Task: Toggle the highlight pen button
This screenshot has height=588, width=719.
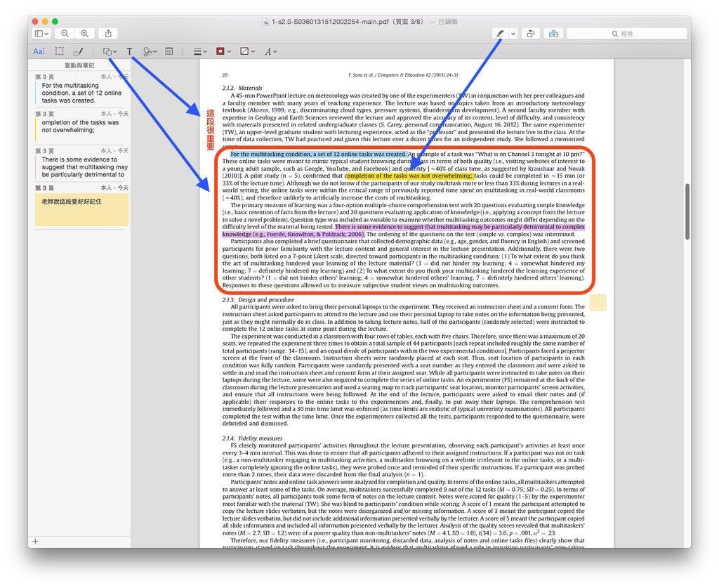Action: point(500,34)
